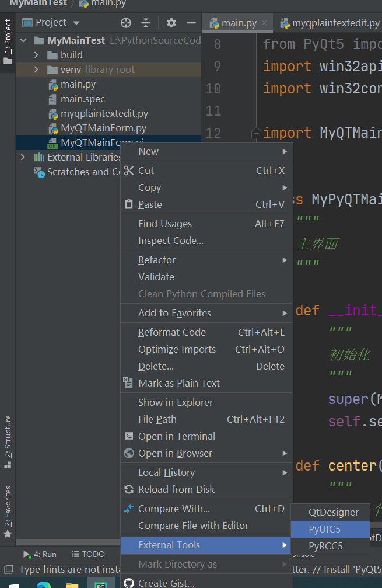
Task: Open Edge browser from Windows taskbar
Action: pyautogui.click(x=44, y=584)
